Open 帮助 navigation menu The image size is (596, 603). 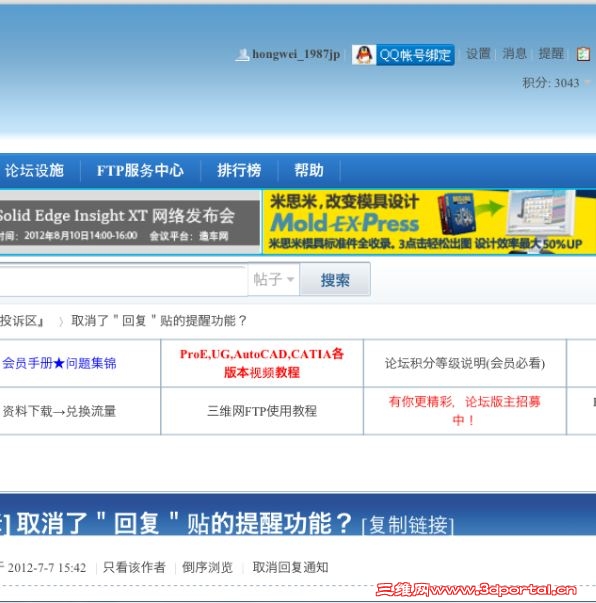[x=309, y=170]
